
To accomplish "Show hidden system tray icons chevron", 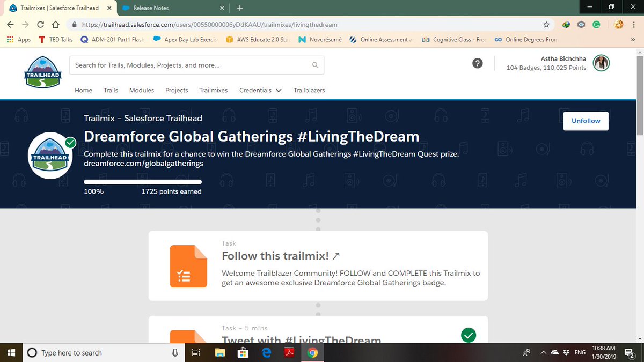I will 543,353.
